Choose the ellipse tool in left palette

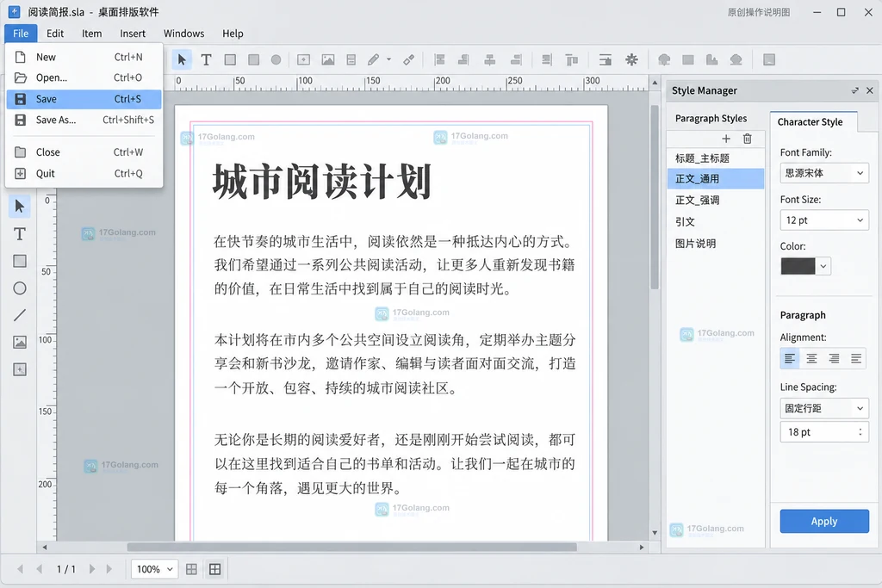tap(20, 288)
